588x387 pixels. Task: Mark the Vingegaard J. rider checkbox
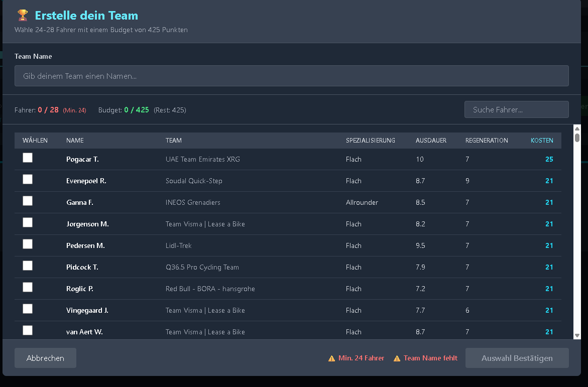coord(28,309)
